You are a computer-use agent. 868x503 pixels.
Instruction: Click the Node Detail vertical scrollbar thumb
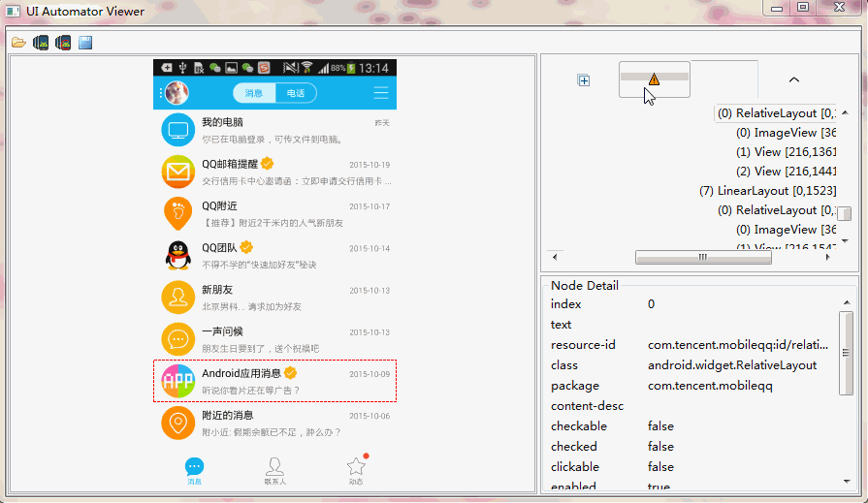click(846, 353)
